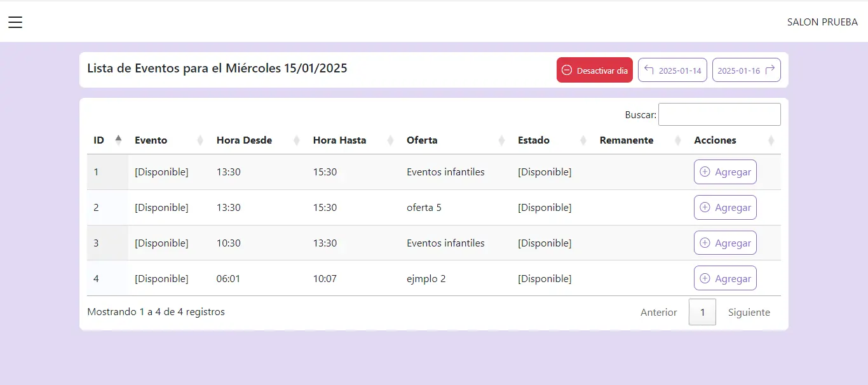Sort table by Evento column
The image size is (868, 385).
[x=169, y=140]
